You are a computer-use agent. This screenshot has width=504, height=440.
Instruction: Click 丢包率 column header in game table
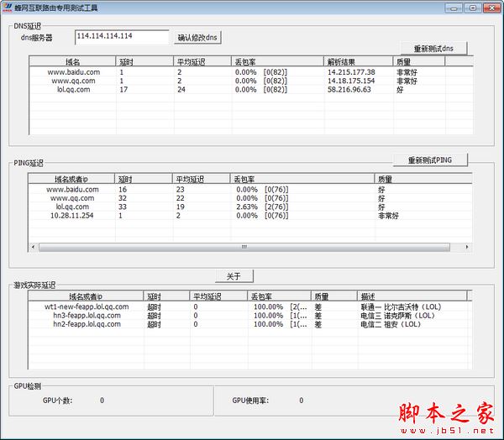click(279, 296)
